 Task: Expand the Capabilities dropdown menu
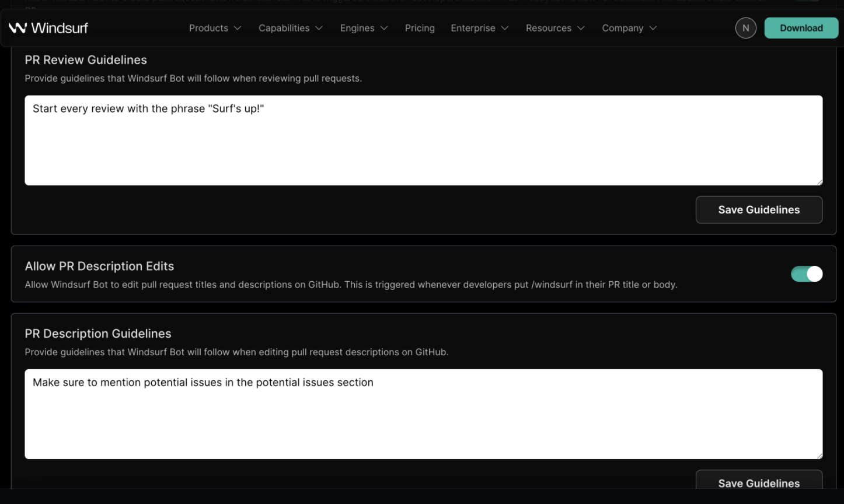tap(291, 28)
